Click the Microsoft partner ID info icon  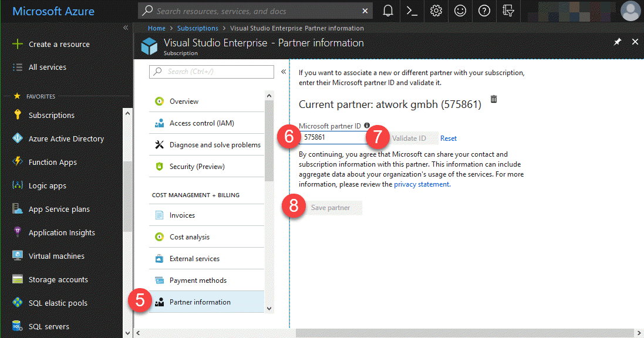367,126
